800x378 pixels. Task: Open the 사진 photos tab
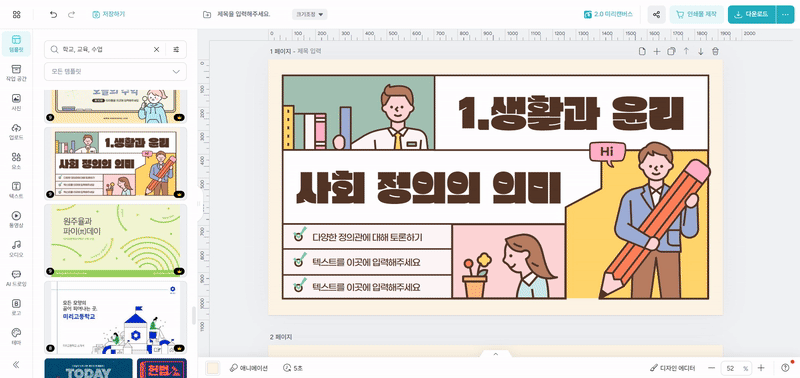tap(16, 102)
